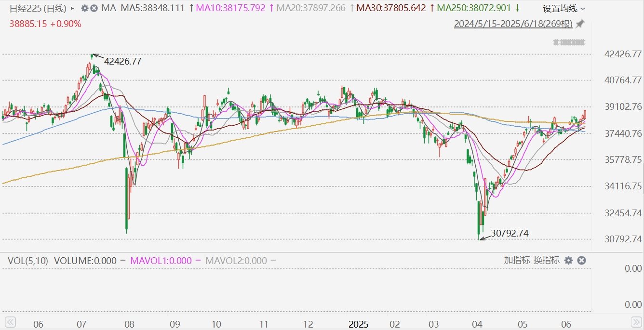Remove the MA indicator with its X icon
The image size is (644, 330).
94,8
